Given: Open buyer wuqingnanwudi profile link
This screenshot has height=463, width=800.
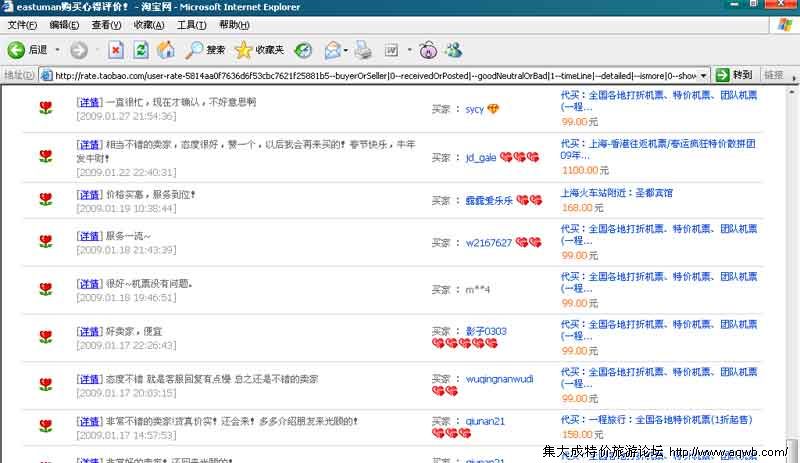Looking at the screenshot, I should tap(499, 379).
